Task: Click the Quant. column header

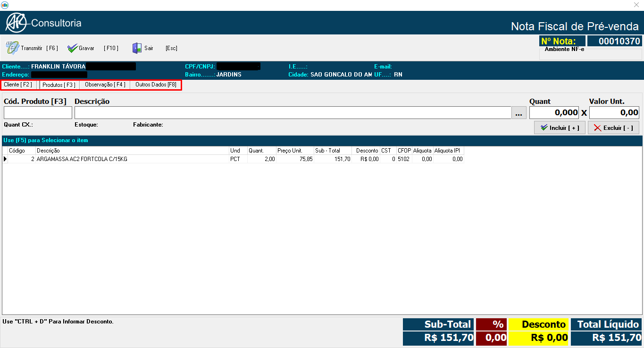Action: click(262, 151)
